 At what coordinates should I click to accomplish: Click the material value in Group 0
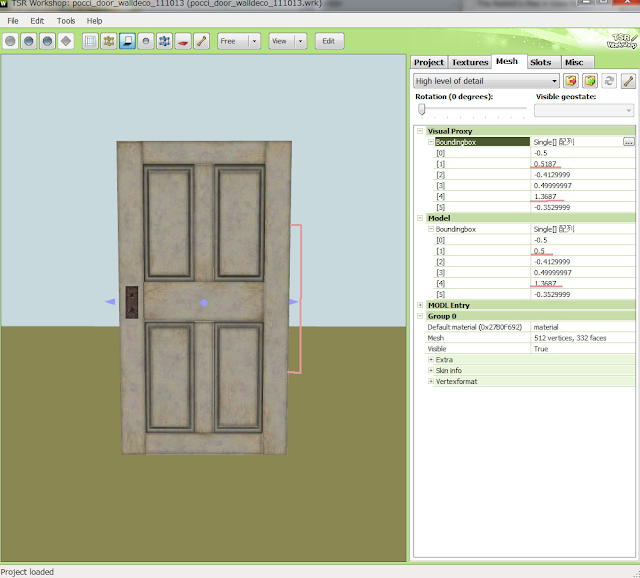[x=546, y=327]
